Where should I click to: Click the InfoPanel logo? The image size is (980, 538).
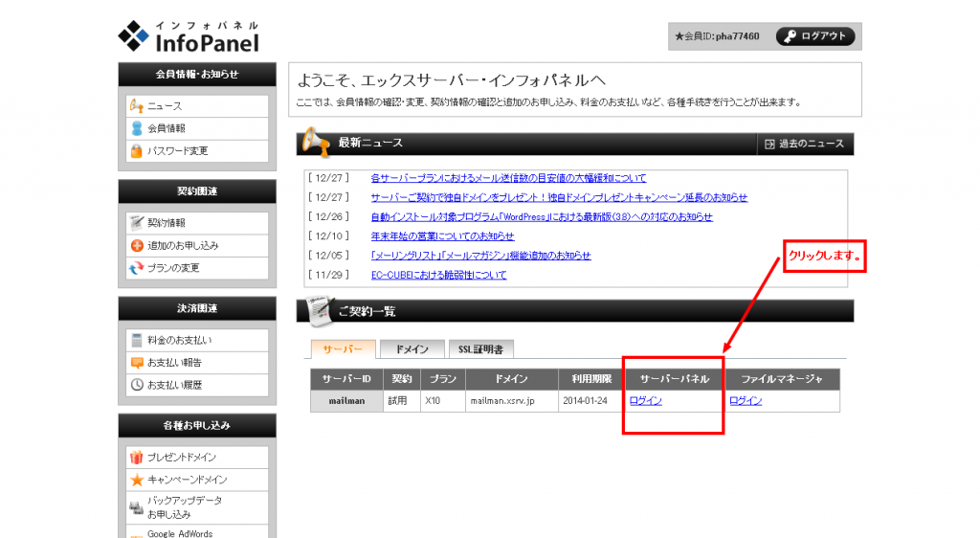coord(189,36)
